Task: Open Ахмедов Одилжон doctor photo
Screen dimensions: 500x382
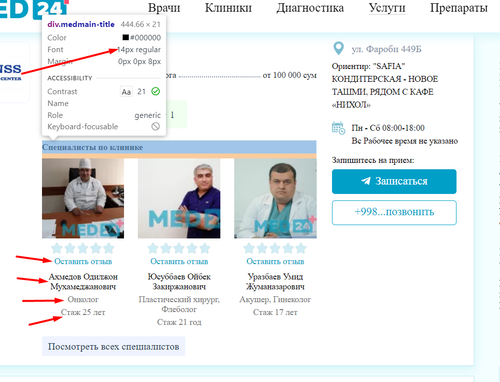Action: tap(83, 198)
